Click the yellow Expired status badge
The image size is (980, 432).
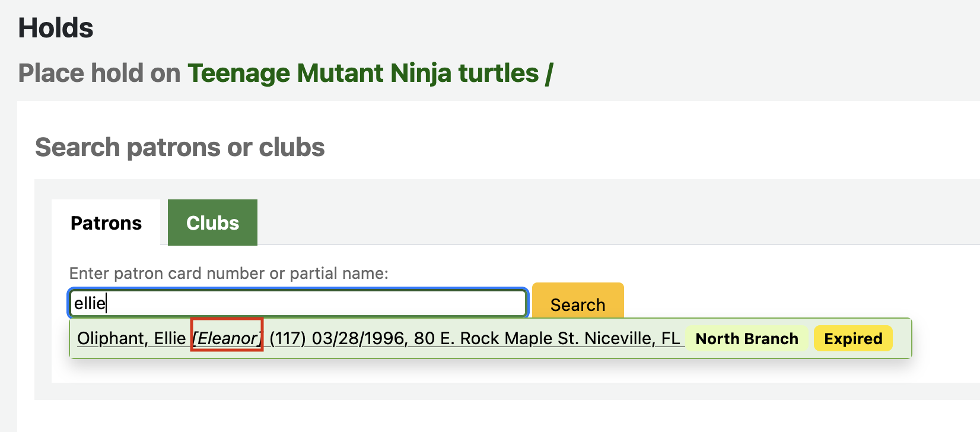(x=852, y=339)
